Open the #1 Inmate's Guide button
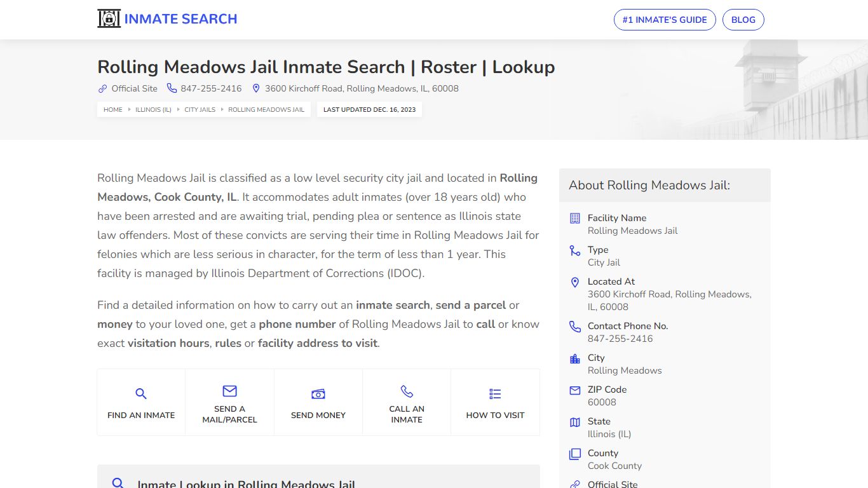 [665, 20]
